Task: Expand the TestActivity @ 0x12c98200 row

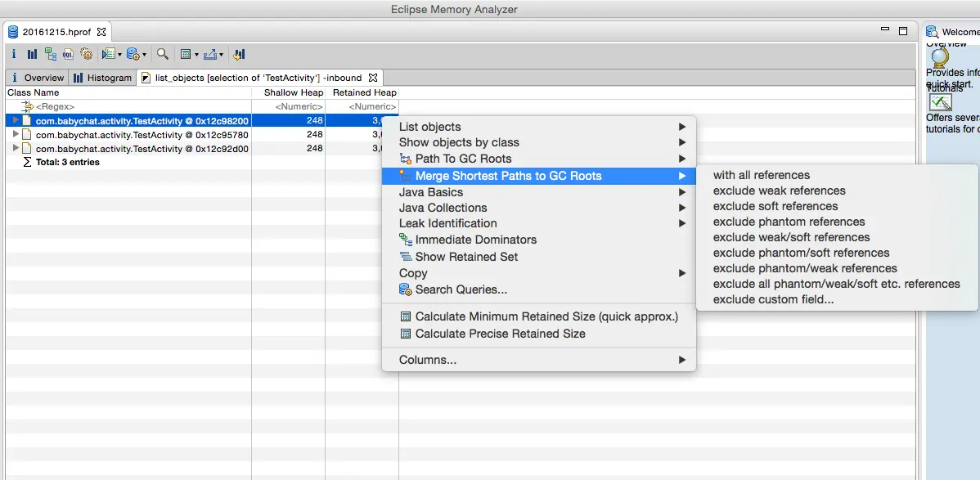Action: [x=16, y=120]
